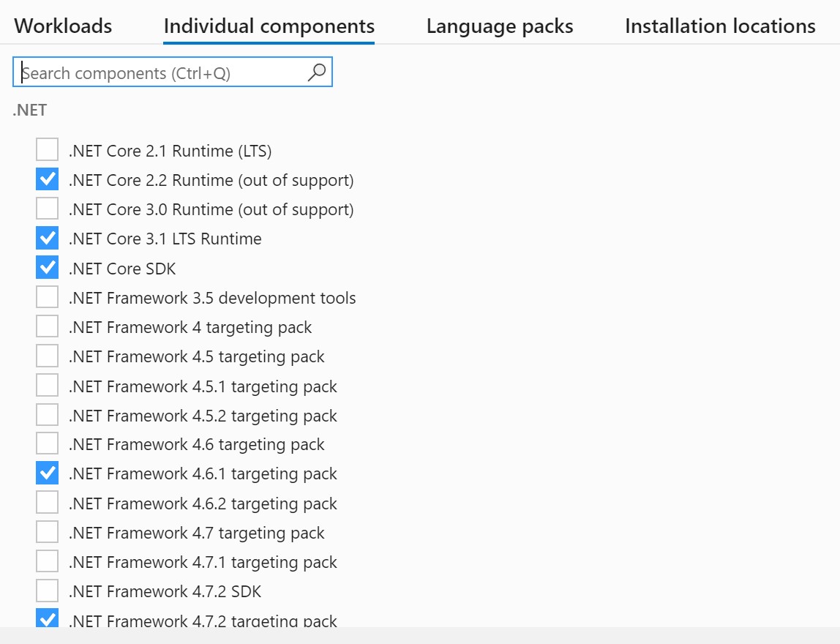This screenshot has height=644, width=840.
Task: Untick the .NET Core SDK checkbox
Action: pos(48,269)
